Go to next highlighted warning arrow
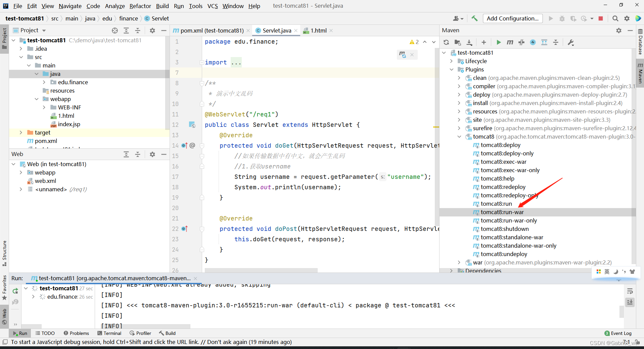This screenshot has height=349, width=644. (x=434, y=42)
